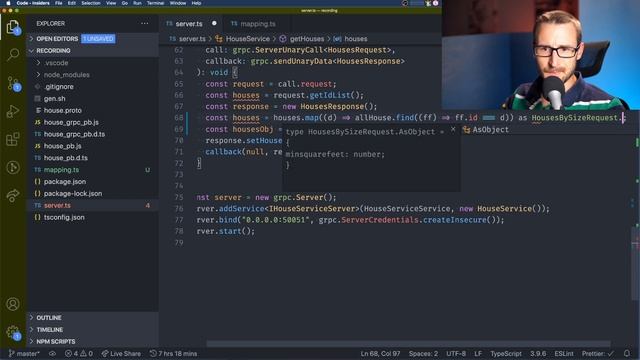640x360 pixels.
Task: Switch to the server.ts tab
Action: 189,24
